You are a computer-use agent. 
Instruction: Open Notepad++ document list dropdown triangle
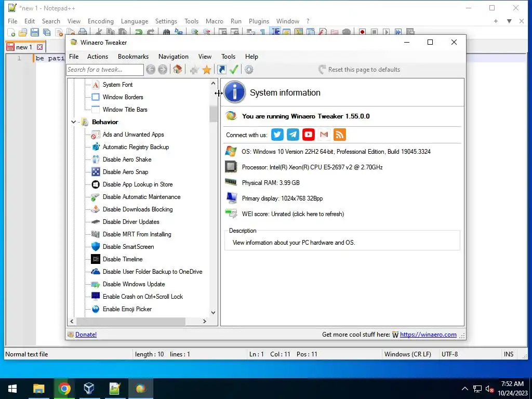[x=509, y=21]
